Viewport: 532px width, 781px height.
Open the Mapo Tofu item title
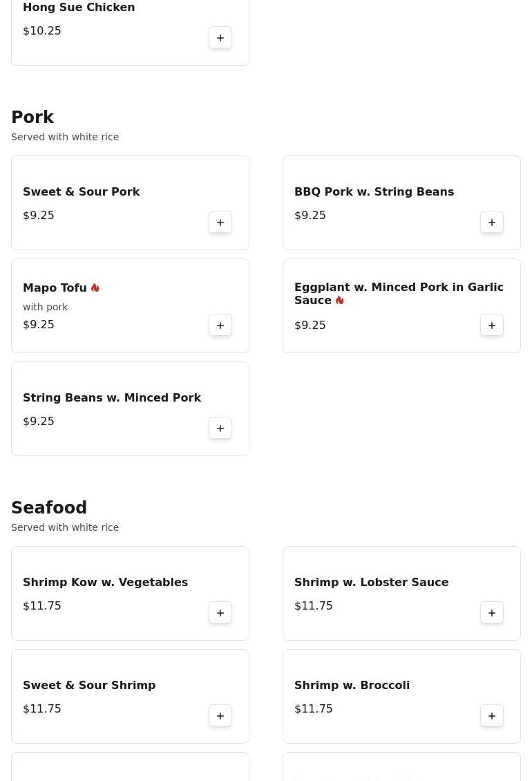click(x=55, y=288)
